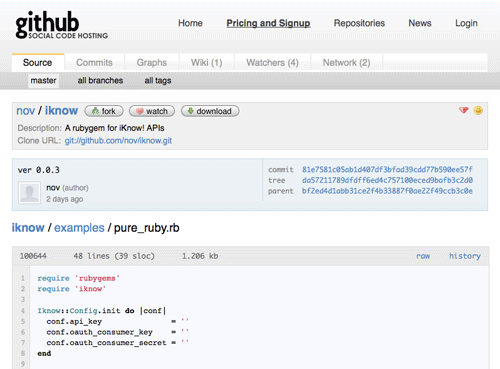Open the Watchers (4) tab
This screenshot has width=500, height=369.
(x=272, y=63)
